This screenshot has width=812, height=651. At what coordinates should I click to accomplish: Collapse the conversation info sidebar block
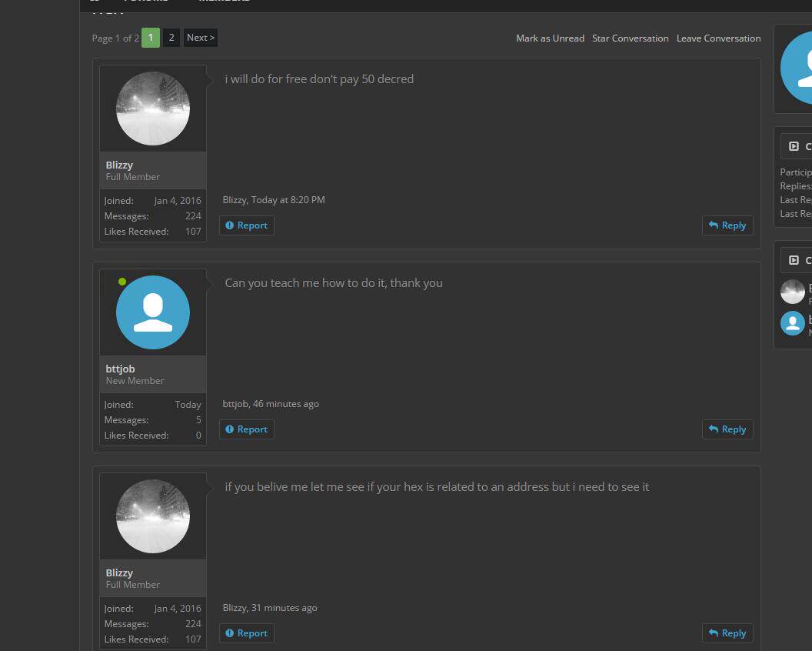pos(794,146)
